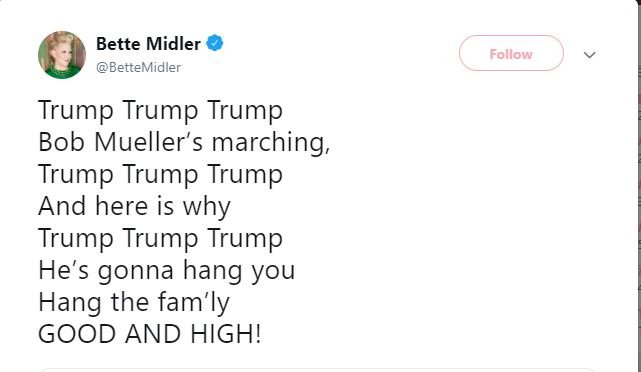The image size is (641, 372).
Task: Click the word "why" in the tweet
Action: point(206,208)
